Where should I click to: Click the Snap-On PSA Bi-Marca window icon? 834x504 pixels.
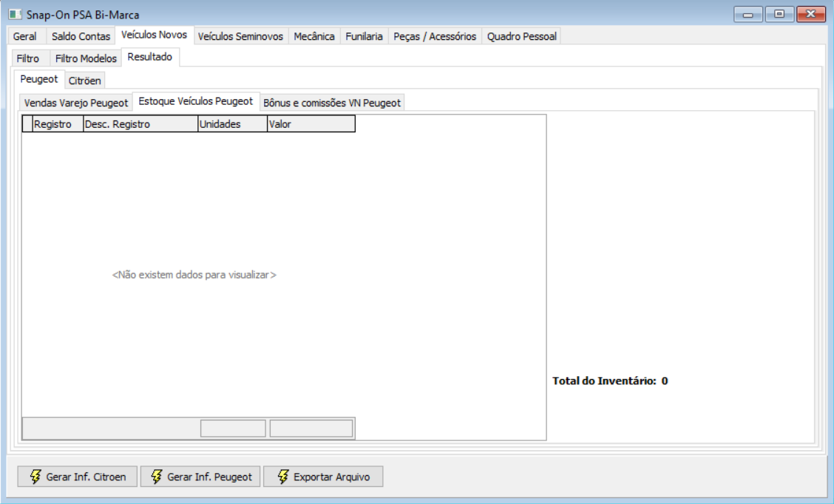pos(16,14)
